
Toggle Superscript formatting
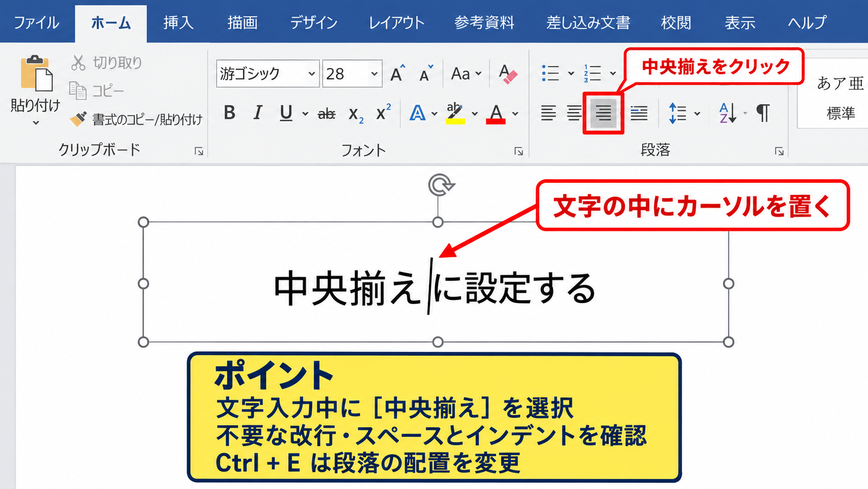tap(383, 112)
